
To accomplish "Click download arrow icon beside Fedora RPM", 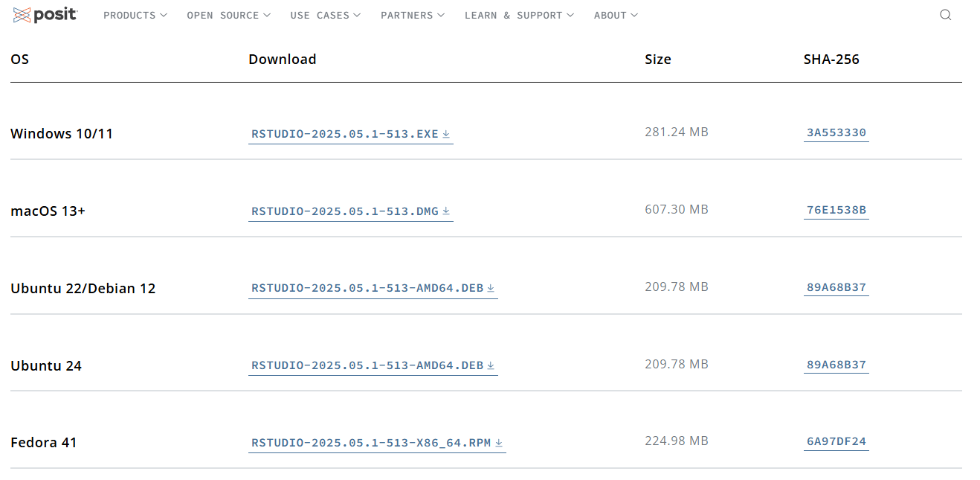I will click(x=499, y=444).
